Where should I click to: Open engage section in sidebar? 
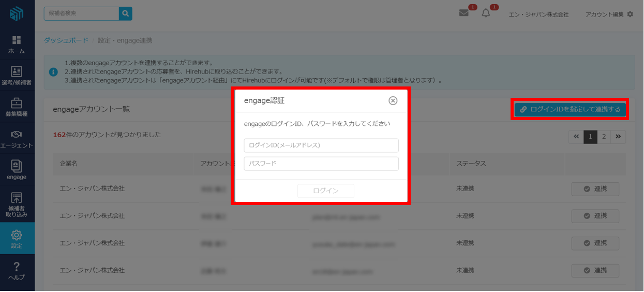pos(17,170)
